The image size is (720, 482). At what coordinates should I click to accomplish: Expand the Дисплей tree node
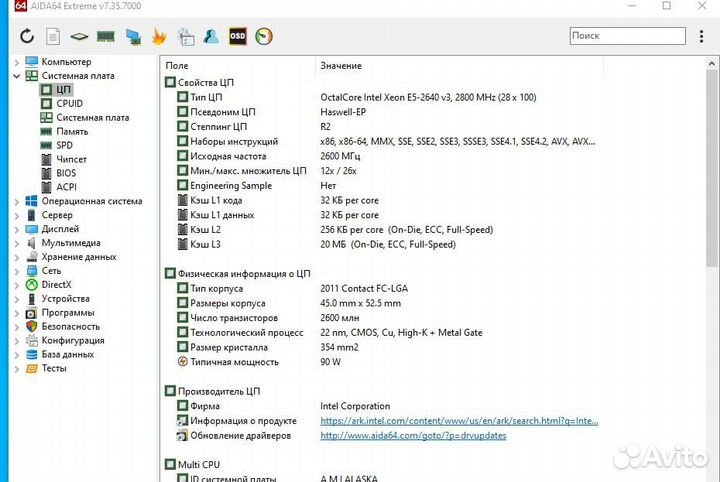coord(17,229)
